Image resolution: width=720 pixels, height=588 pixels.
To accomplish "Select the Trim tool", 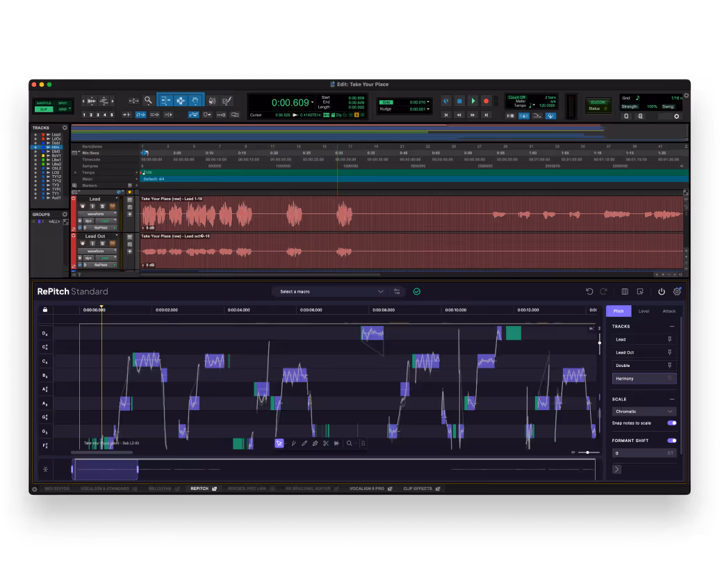I will pos(166,100).
